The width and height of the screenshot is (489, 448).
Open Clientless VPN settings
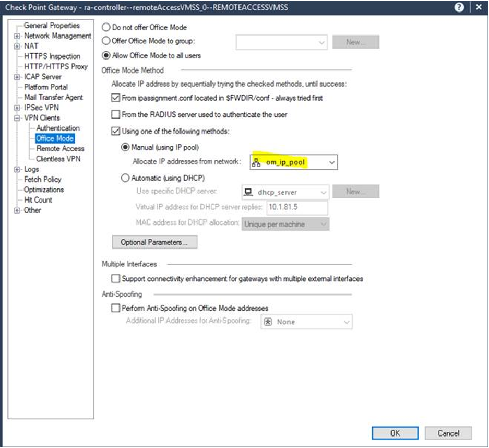coord(58,159)
